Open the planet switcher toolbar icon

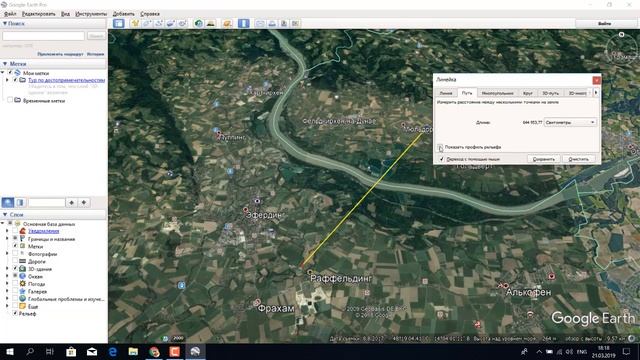[227, 23]
